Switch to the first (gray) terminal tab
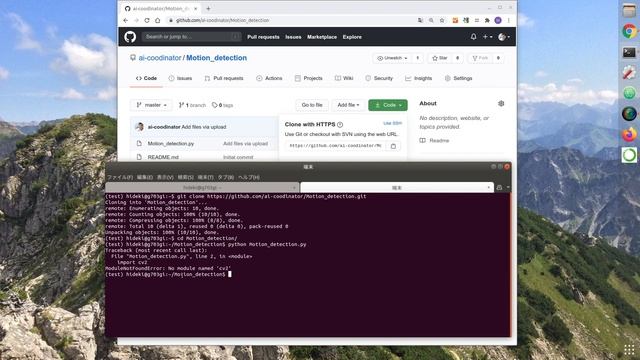The width and height of the screenshot is (640, 360). click(202, 187)
